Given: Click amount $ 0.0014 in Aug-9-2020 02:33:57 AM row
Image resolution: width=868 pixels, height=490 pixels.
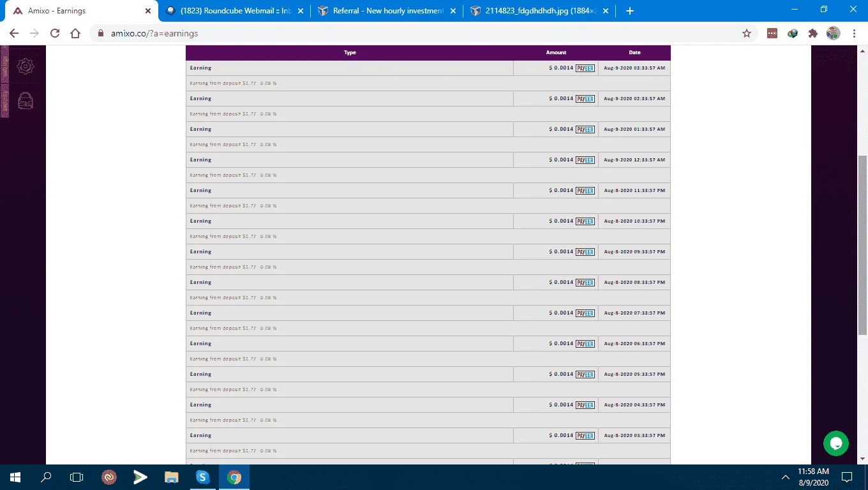Looking at the screenshot, I should click(561, 99).
